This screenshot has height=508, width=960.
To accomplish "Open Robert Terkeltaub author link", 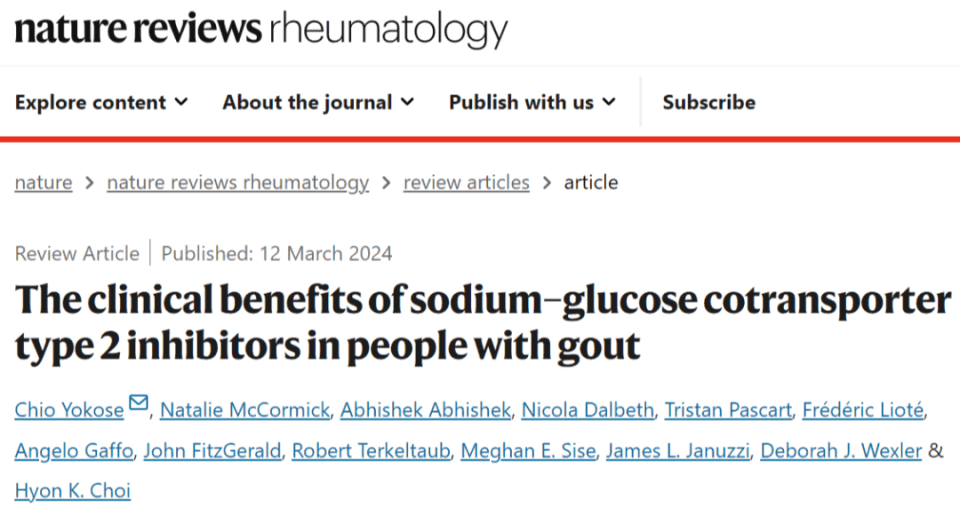I will click(x=371, y=451).
